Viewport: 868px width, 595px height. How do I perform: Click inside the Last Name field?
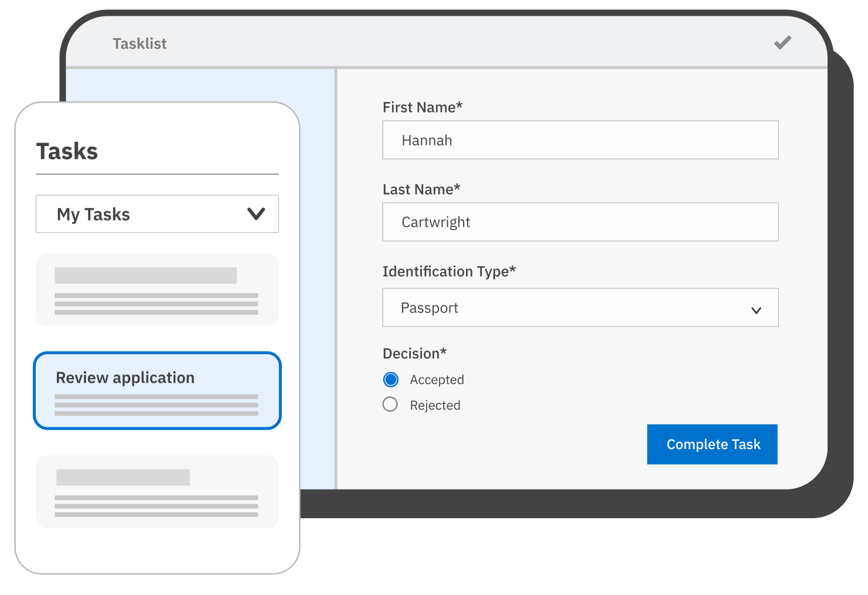point(580,222)
